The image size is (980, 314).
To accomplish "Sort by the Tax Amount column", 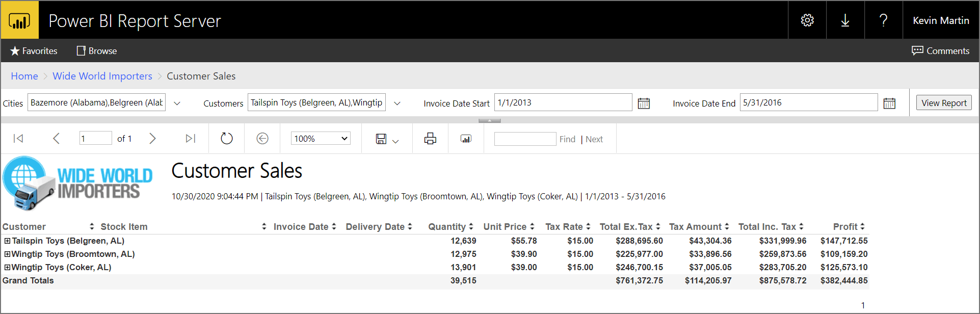I will 727,226.
